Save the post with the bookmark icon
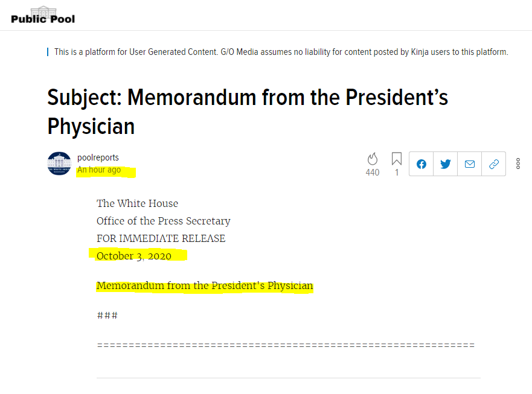This screenshot has height=394, width=532. point(397,159)
